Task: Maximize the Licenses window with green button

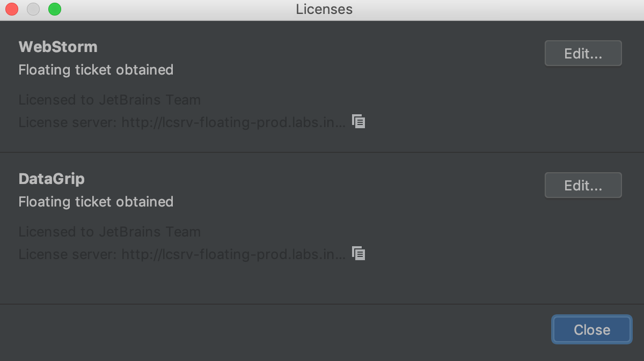Action: point(54,9)
